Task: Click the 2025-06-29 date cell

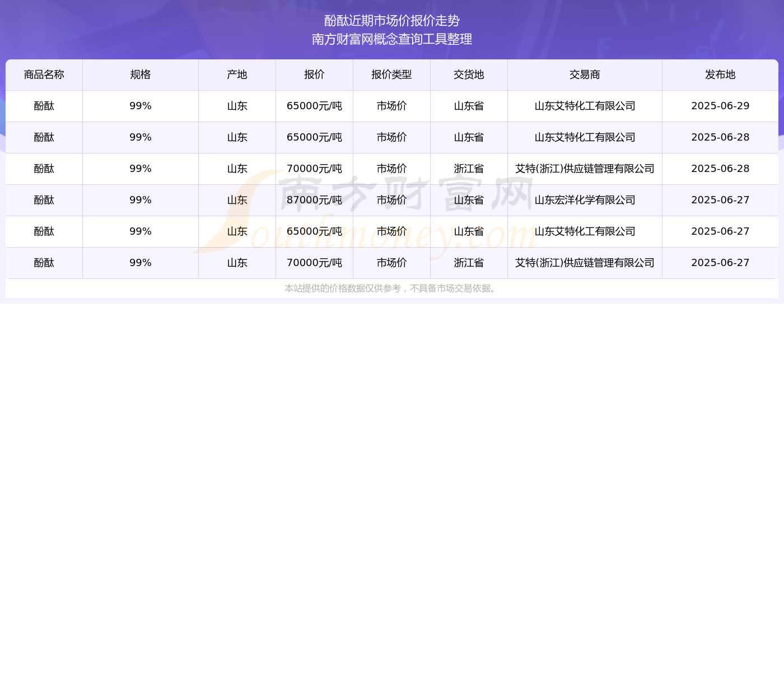Action: 720,106
